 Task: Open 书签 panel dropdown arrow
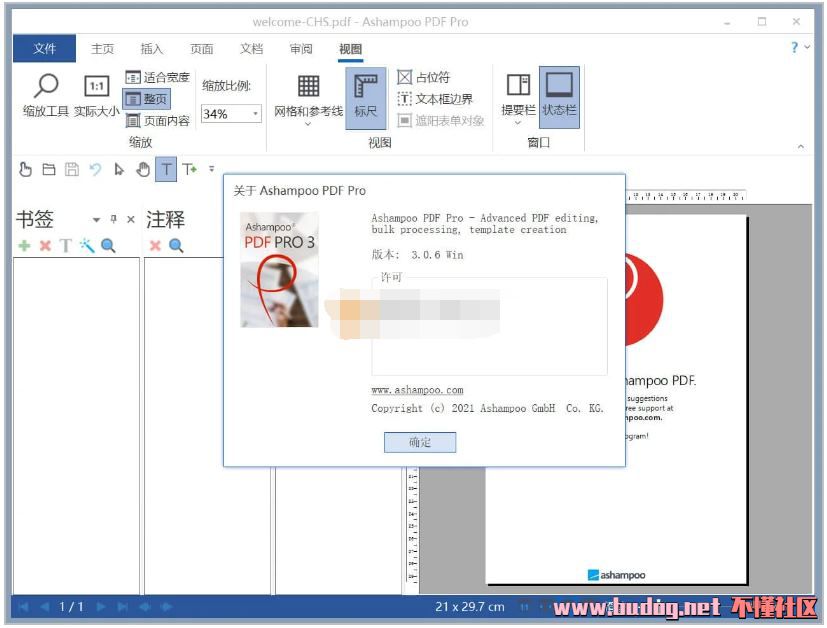click(96, 219)
